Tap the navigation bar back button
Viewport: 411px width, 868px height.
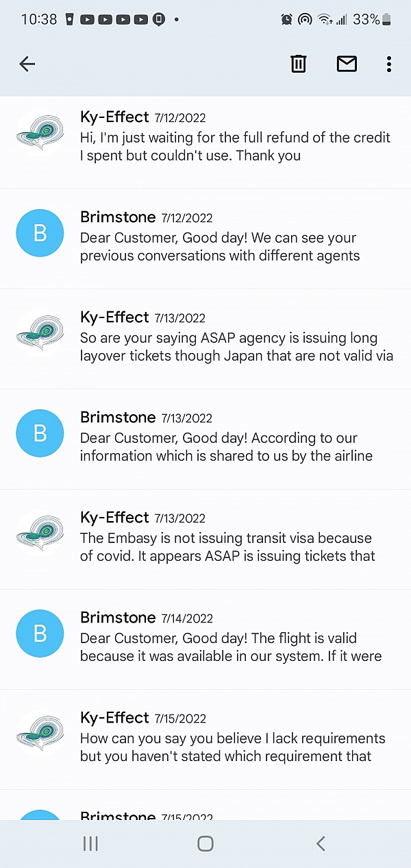(x=320, y=844)
